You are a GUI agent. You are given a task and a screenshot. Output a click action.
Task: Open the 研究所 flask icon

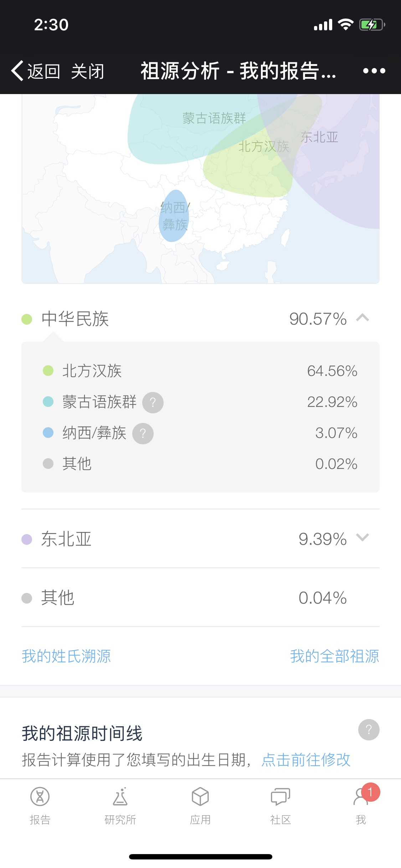120,797
